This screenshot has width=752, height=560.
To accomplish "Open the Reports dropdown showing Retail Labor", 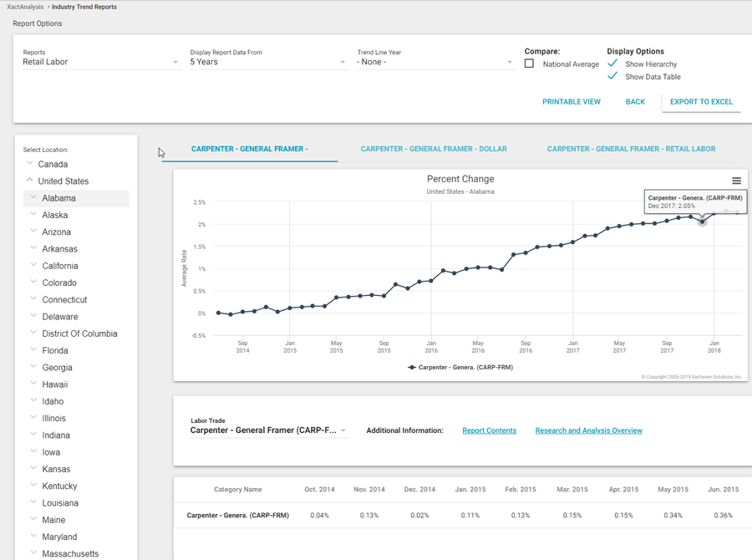I will pyautogui.click(x=100, y=62).
